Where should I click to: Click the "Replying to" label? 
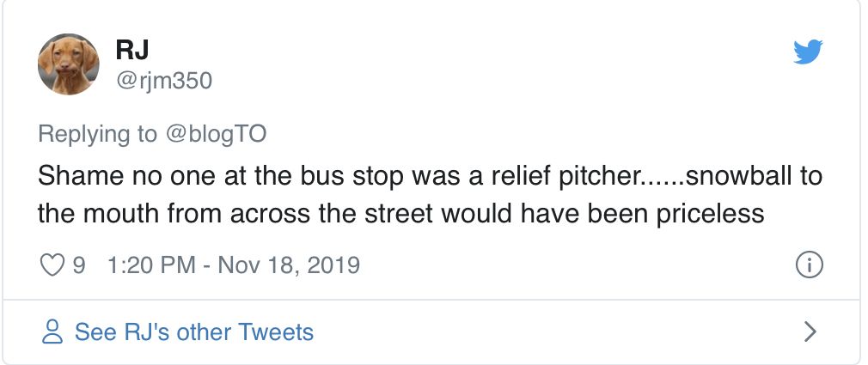tap(97, 134)
